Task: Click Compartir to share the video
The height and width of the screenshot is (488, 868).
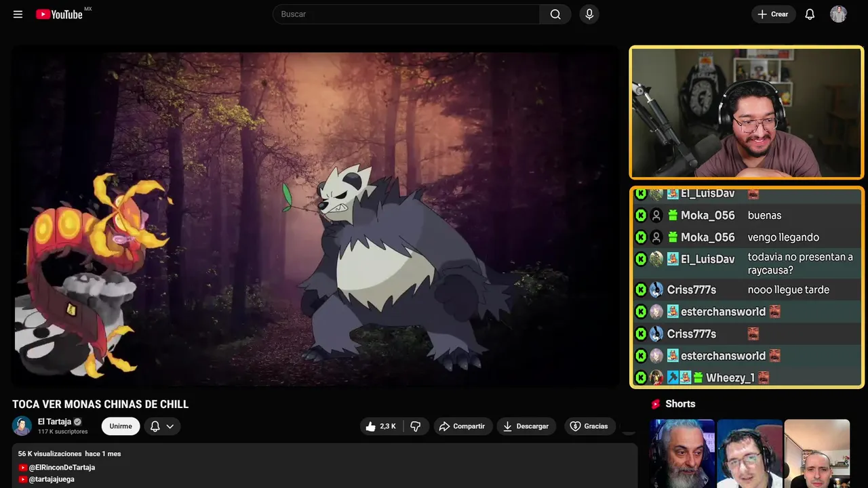Action: (463, 426)
